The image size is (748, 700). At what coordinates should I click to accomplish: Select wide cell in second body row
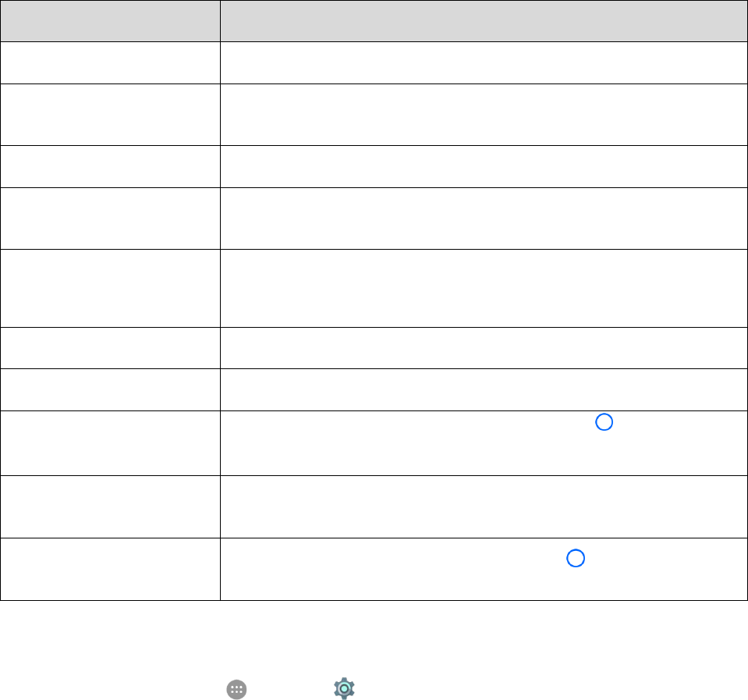[484, 115]
